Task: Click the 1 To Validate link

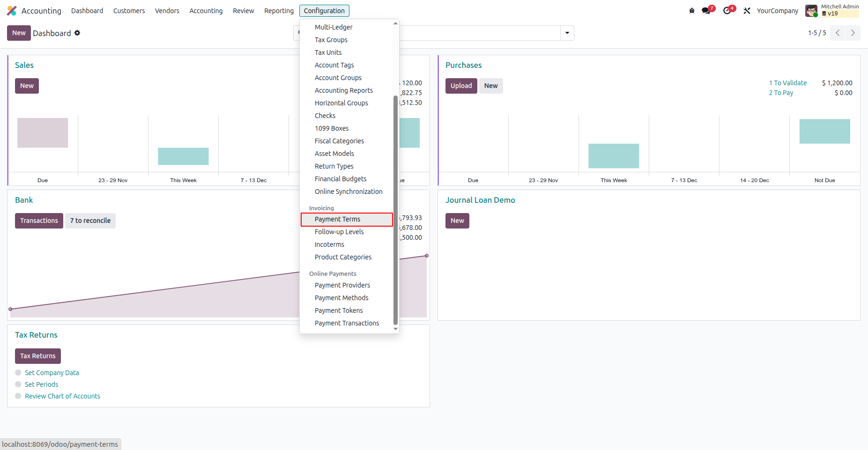Action: coord(788,83)
